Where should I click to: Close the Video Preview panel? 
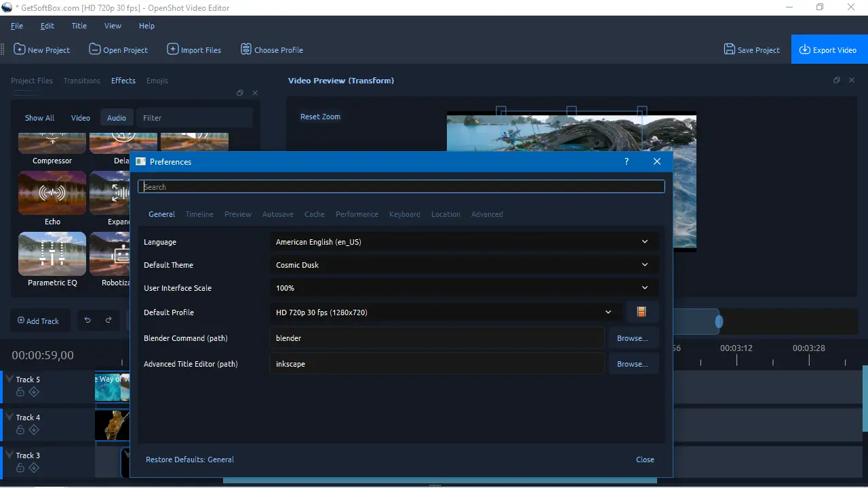(852, 80)
